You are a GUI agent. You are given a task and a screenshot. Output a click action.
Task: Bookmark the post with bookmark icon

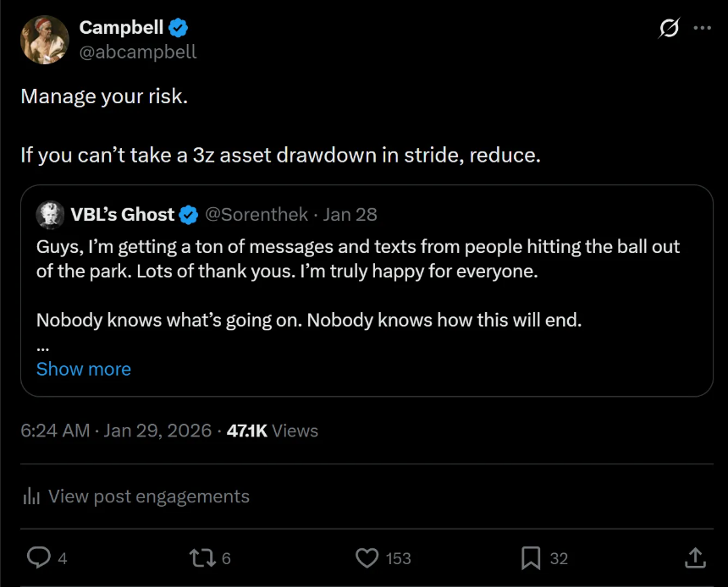coord(531,557)
